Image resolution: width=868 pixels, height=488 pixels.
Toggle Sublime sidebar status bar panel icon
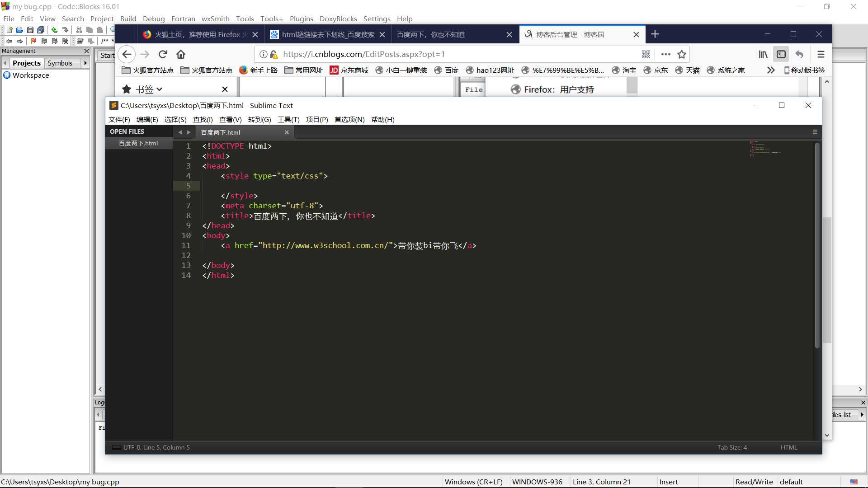click(116, 447)
